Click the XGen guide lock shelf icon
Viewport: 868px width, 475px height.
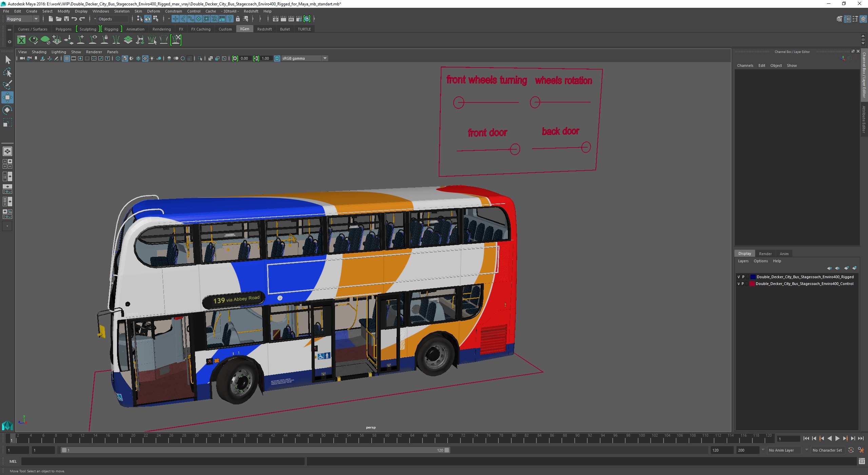point(105,40)
